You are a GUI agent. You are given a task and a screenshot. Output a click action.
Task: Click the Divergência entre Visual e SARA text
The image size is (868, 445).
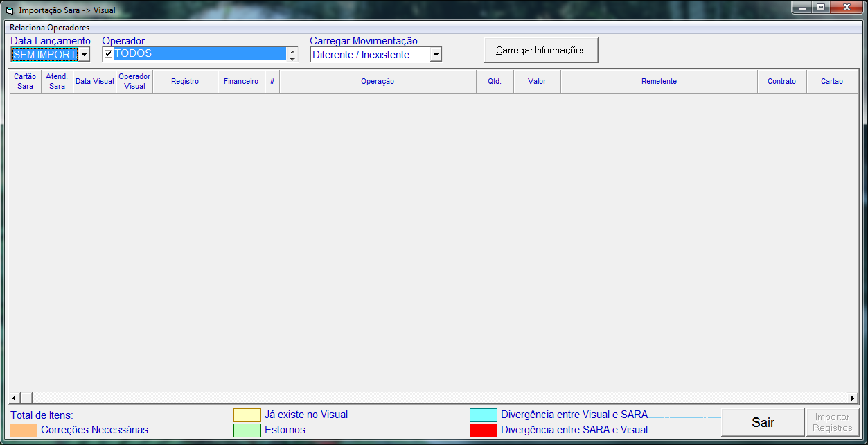[574, 415]
